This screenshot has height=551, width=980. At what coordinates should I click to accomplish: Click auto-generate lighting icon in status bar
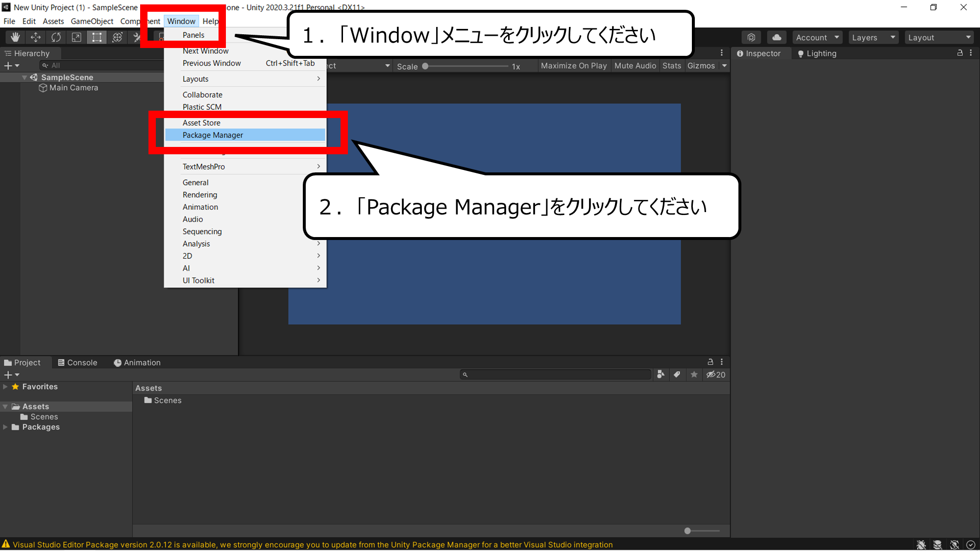pyautogui.click(x=954, y=545)
